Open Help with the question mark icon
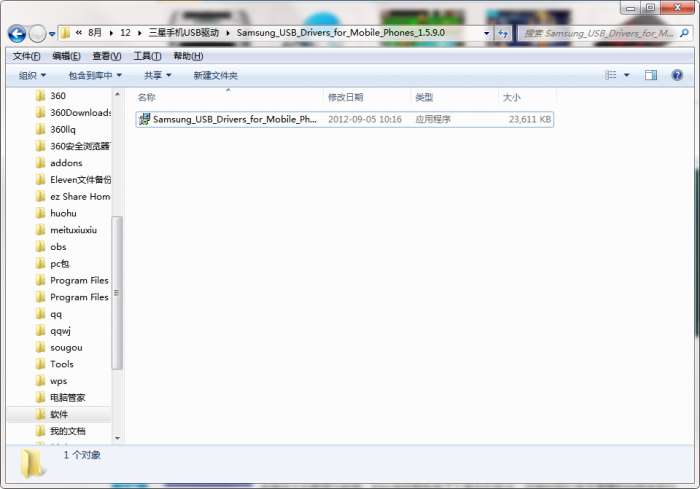 coord(677,75)
